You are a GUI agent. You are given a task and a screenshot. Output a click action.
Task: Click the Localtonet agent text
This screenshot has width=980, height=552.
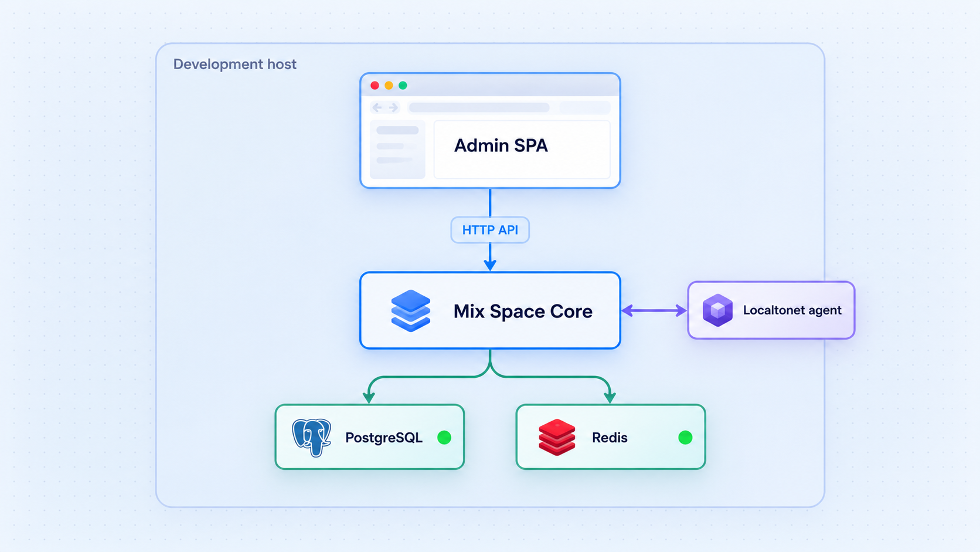point(792,310)
